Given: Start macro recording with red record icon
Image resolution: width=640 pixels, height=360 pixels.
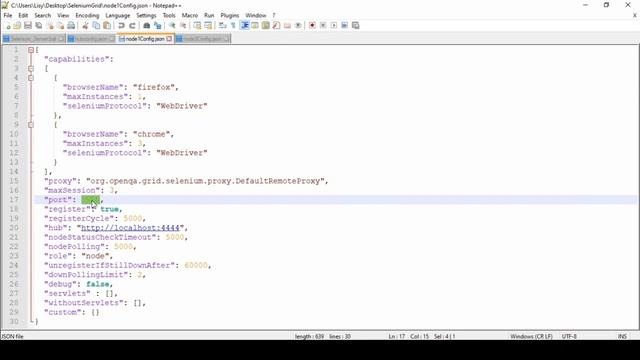Looking at the screenshot, I should click(x=312, y=25).
